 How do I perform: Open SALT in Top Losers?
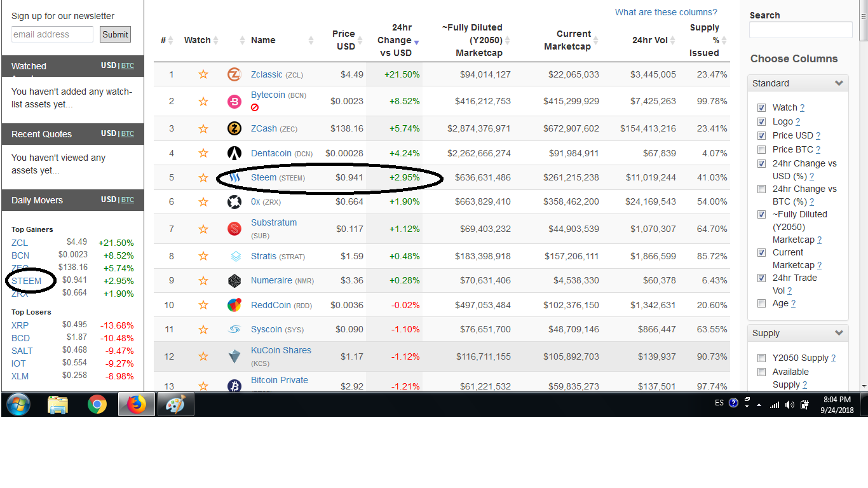pyautogui.click(x=22, y=351)
